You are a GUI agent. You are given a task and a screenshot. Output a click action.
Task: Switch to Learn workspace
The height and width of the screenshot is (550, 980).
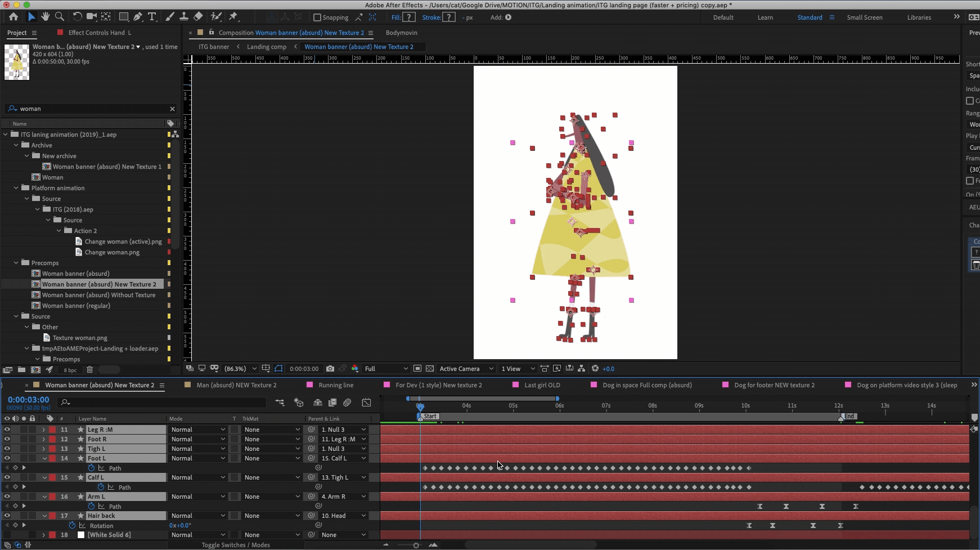click(x=765, y=17)
